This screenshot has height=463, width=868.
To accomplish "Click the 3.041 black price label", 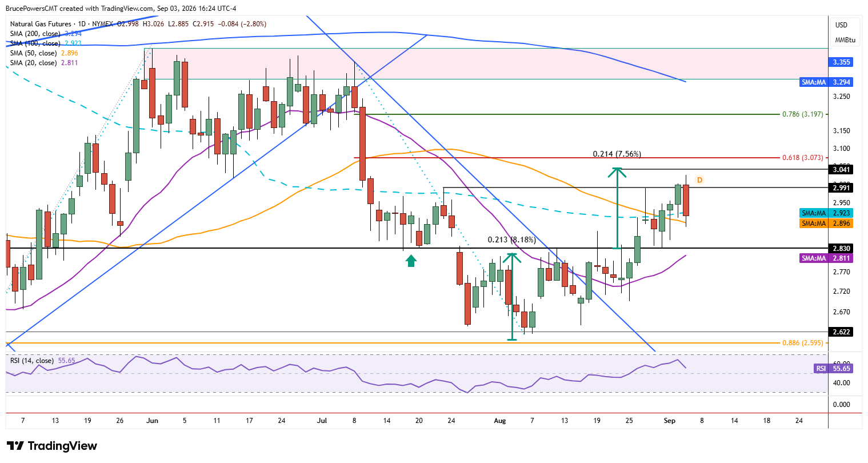I will pos(841,170).
